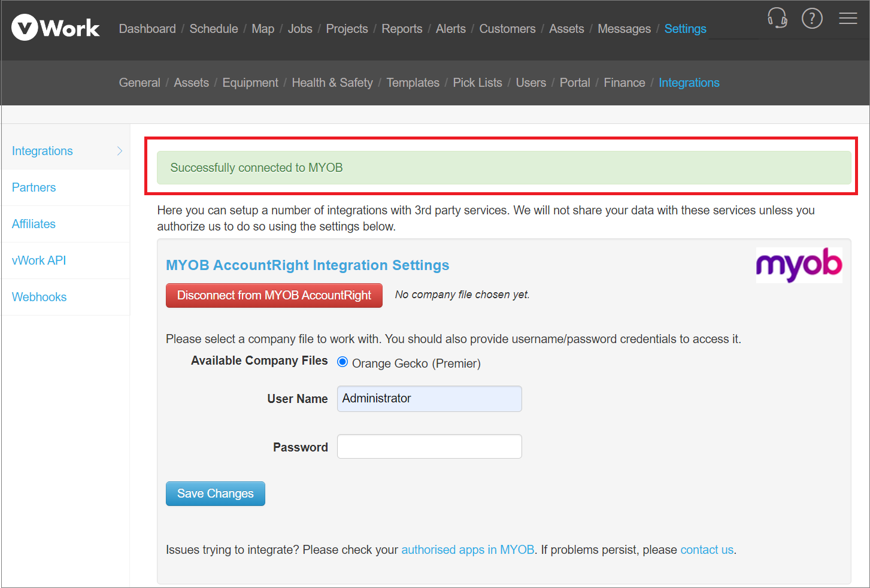Switch to the Pick Lists tab
The height and width of the screenshot is (588, 870).
[x=477, y=83]
